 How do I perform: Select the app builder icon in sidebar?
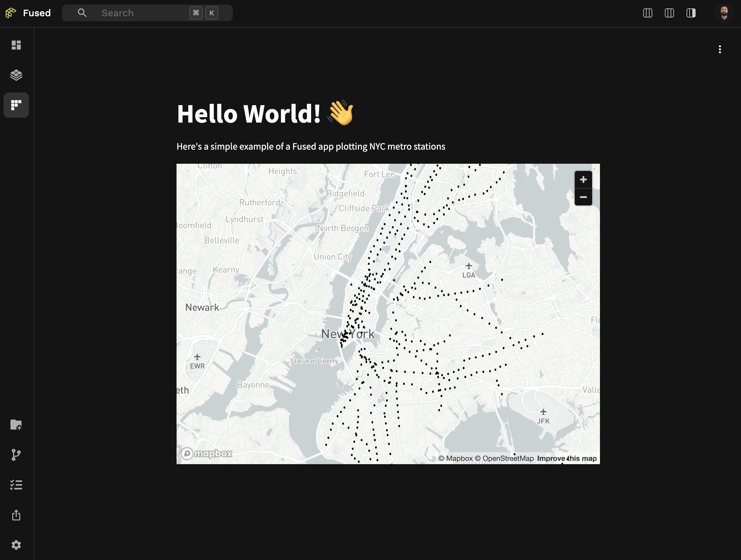(16, 105)
